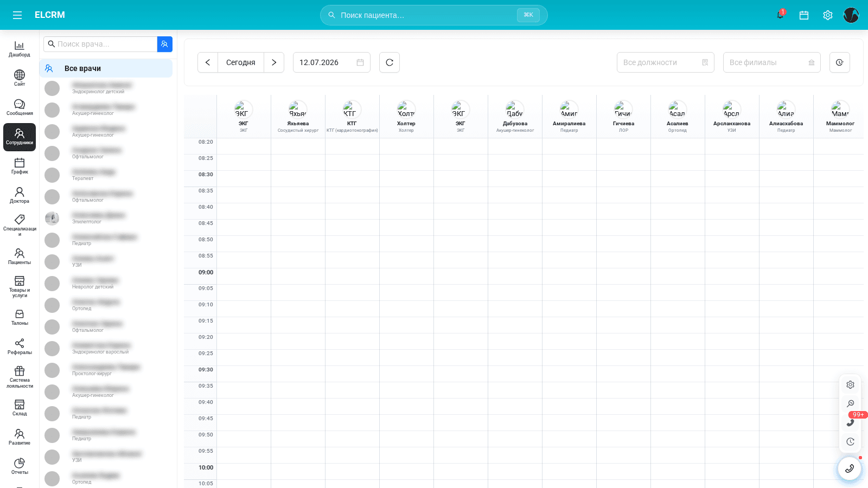Viewport: 868px width, 488px height.
Task: Open the calendar icon in top bar
Action: pyautogui.click(x=804, y=15)
